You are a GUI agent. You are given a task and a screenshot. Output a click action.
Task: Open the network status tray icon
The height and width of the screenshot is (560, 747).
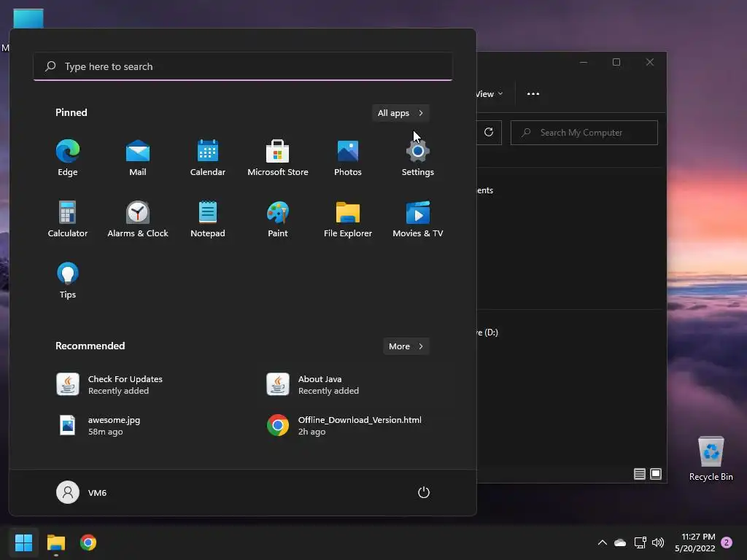(640, 542)
